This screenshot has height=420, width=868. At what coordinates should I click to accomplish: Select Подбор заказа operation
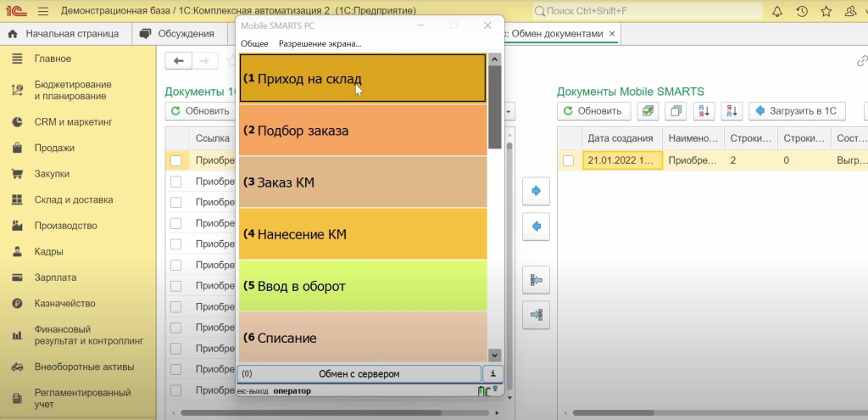tap(363, 130)
